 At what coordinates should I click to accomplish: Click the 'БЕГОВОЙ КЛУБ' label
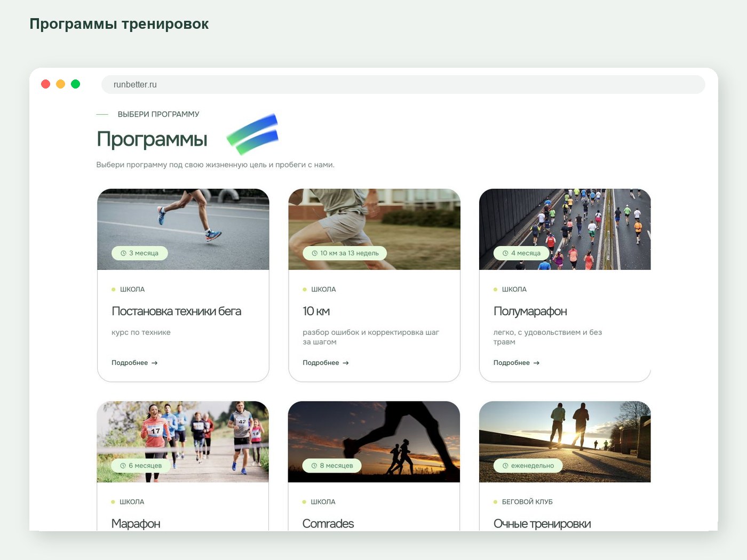pos(527,502)
